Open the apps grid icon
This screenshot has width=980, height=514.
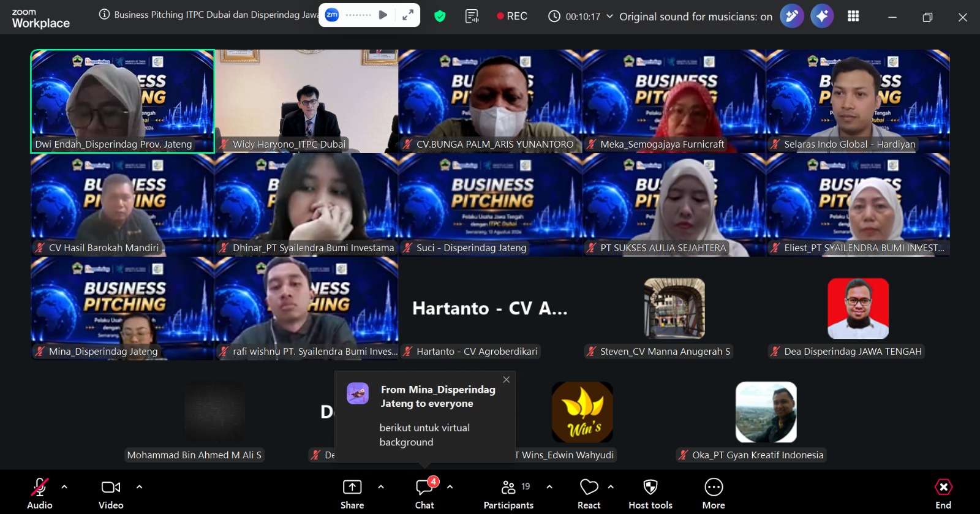(853, 16)
